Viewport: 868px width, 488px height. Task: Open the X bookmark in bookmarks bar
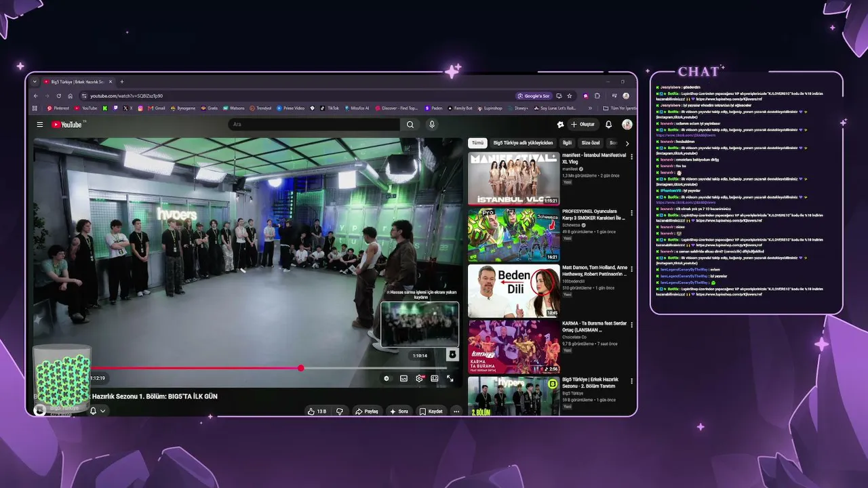pos(128,108)
